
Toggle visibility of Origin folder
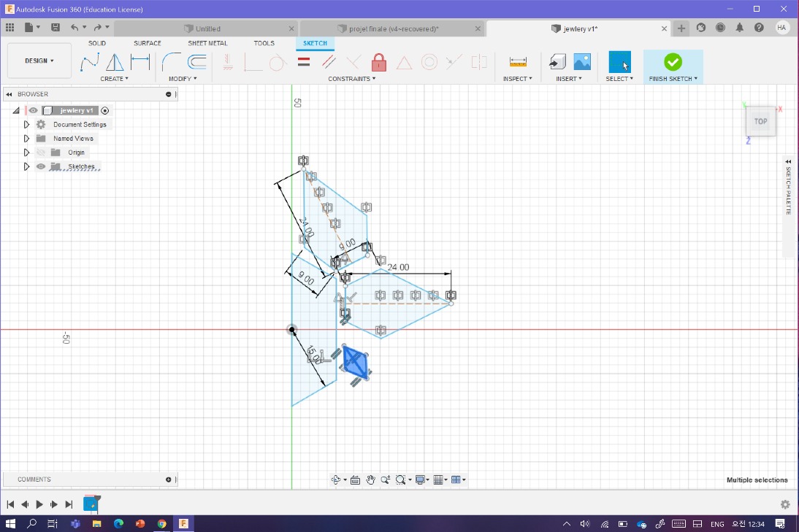click(x=41, y=153)
